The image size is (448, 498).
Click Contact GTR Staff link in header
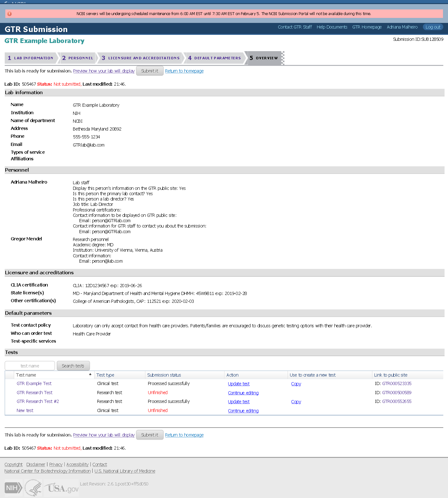point(295,27)
